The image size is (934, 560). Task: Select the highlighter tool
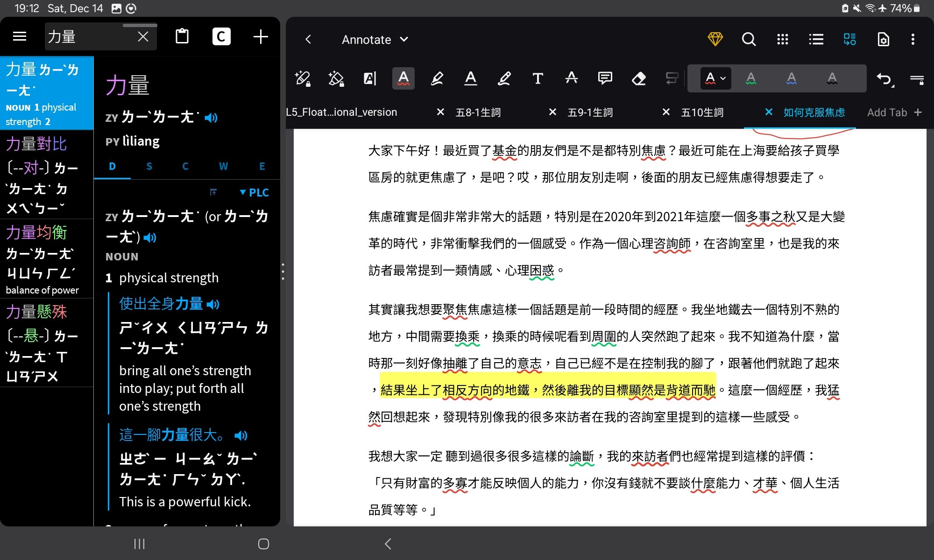pos(437,78)
